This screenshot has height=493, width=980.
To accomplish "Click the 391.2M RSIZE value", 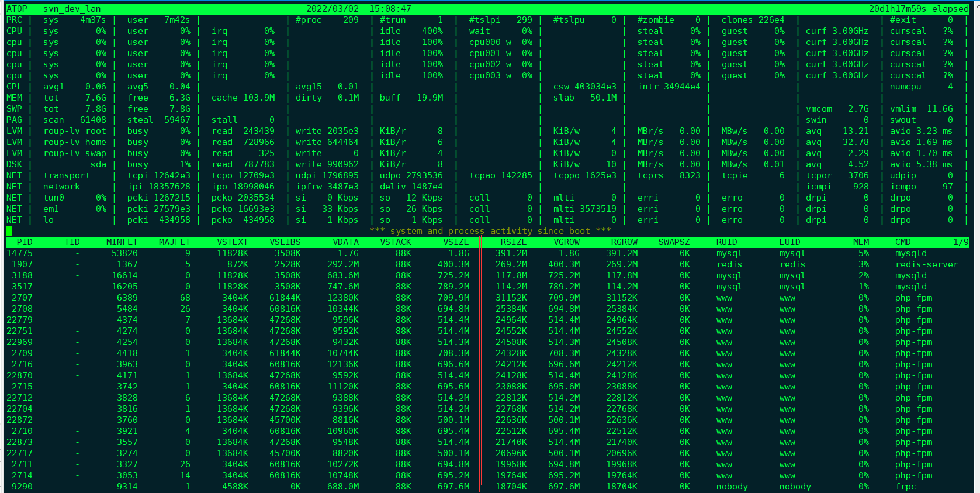I will click(x=511, y=253).
